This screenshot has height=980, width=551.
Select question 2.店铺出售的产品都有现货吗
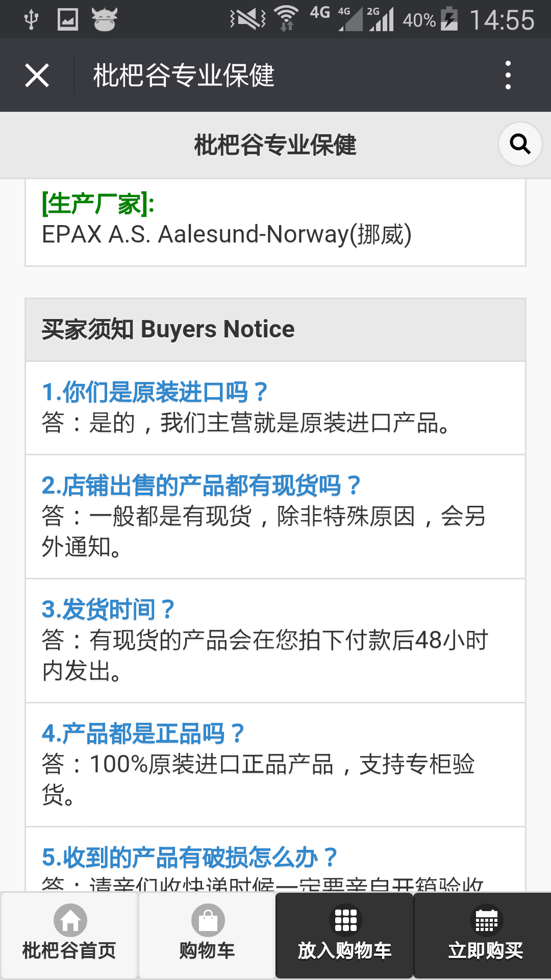(202, 485)
